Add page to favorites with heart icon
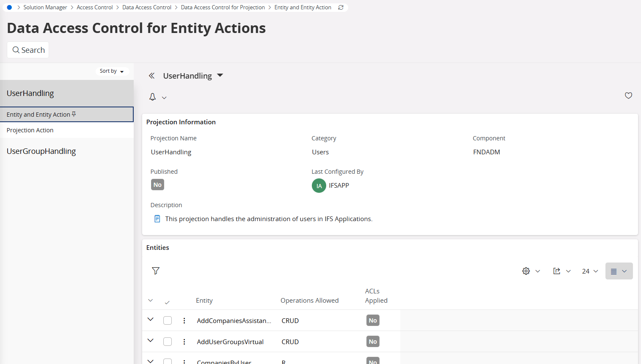The image size is (641, 364). (x=628, y=96)
